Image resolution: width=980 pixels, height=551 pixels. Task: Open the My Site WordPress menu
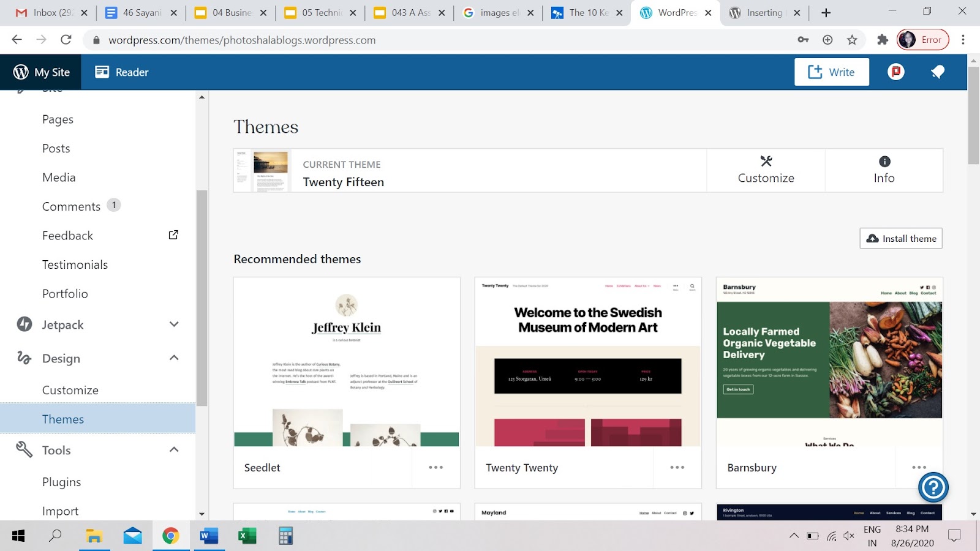click(x=41, y=72)
